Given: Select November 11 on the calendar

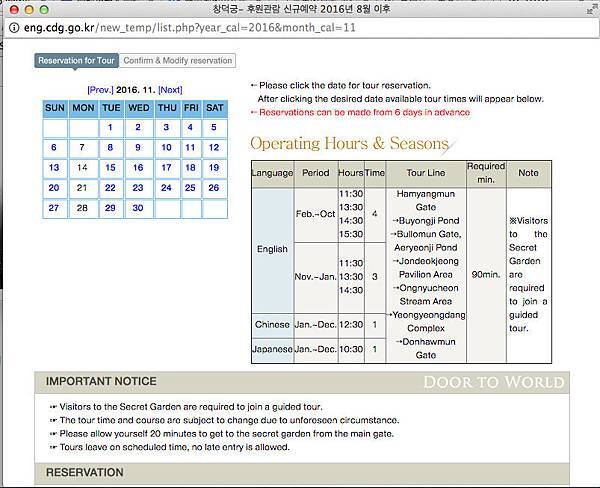Looking at the screenshot, I should [190, 147].
